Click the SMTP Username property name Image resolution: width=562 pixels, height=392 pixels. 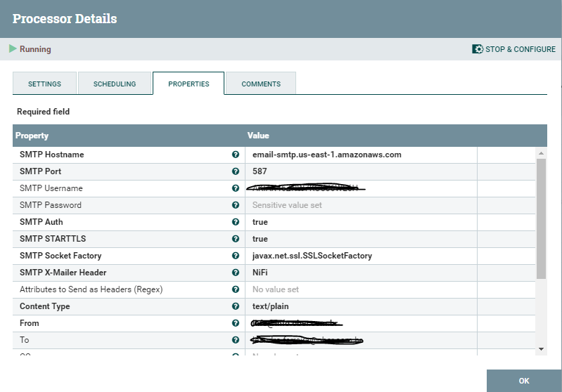pyautogui.click(x=51, y=188)
